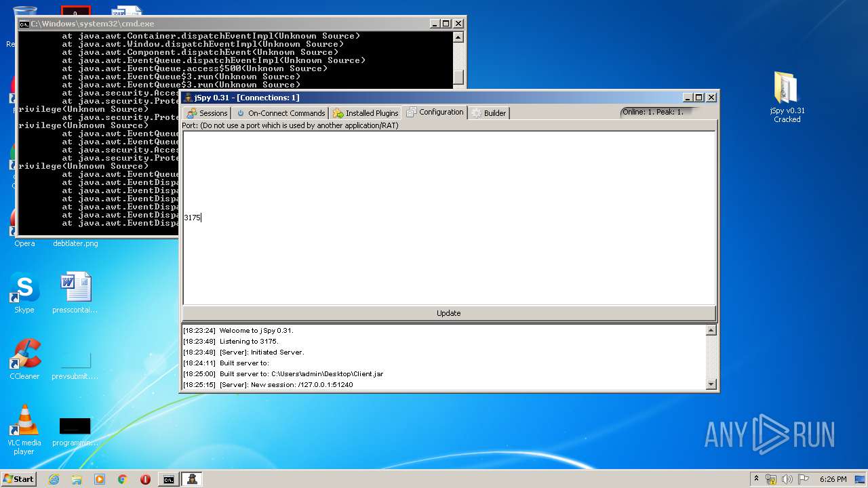Screen dimensions: 868x488
Task: Click '[Server]: Initiated Server.' log line
Action: (x=262, y=352)
